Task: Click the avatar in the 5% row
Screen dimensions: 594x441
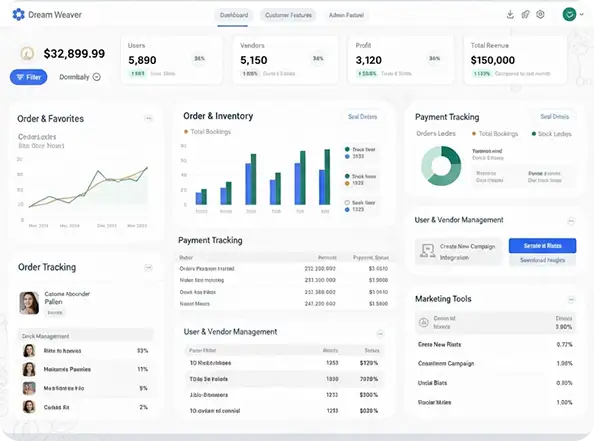Action: (29, 388)
